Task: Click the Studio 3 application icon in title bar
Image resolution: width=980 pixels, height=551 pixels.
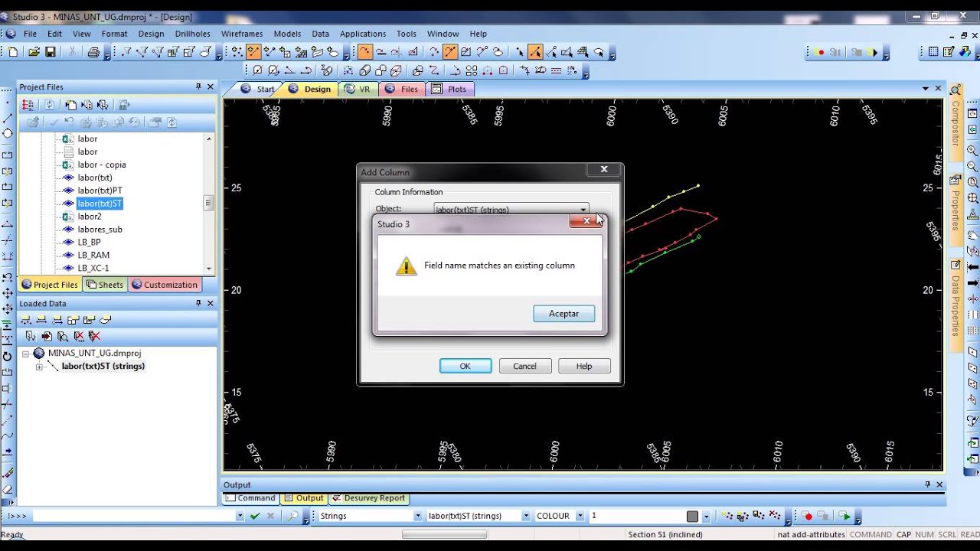Action: click(x=5, y=16)
